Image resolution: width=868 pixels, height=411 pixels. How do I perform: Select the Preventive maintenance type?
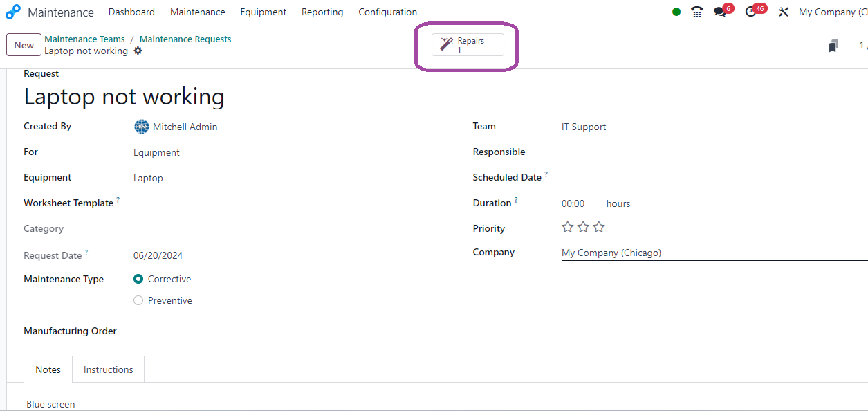[138, 300]
